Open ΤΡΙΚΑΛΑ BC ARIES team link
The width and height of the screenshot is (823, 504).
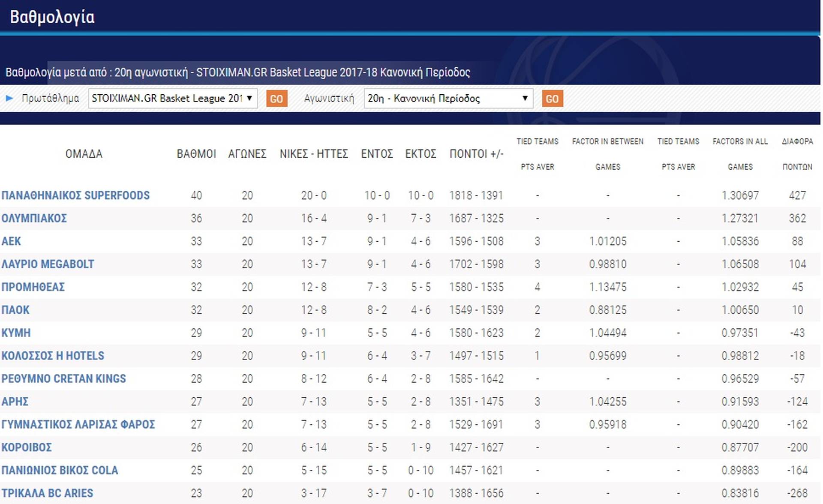(x=47, y=493)
